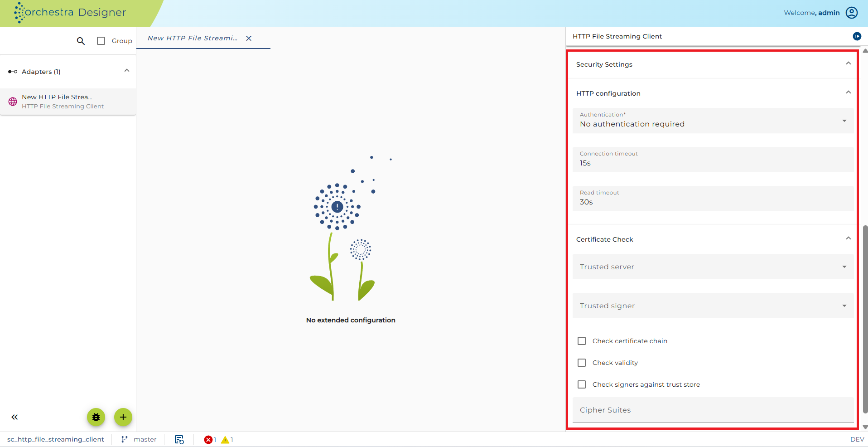This screenshot has width=868, height=447.
Task: Click the green plus add button
Action: 123,417
